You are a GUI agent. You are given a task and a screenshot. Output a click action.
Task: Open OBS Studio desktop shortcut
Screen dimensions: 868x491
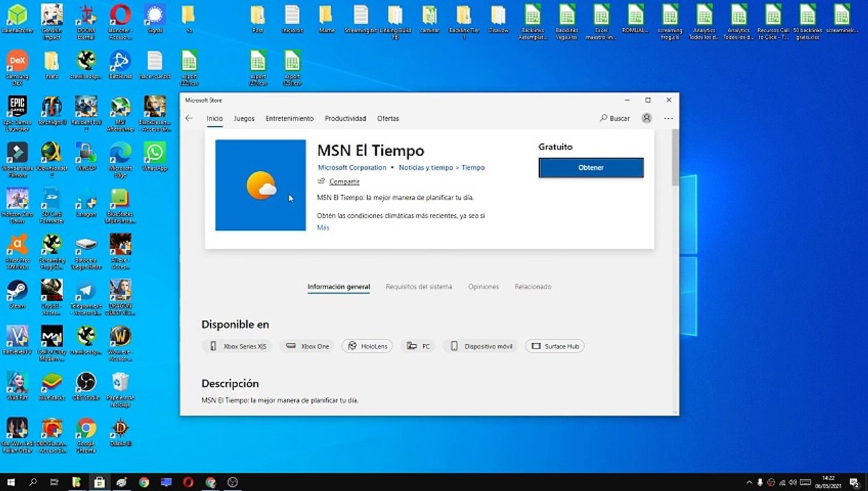tap(86, 386)
